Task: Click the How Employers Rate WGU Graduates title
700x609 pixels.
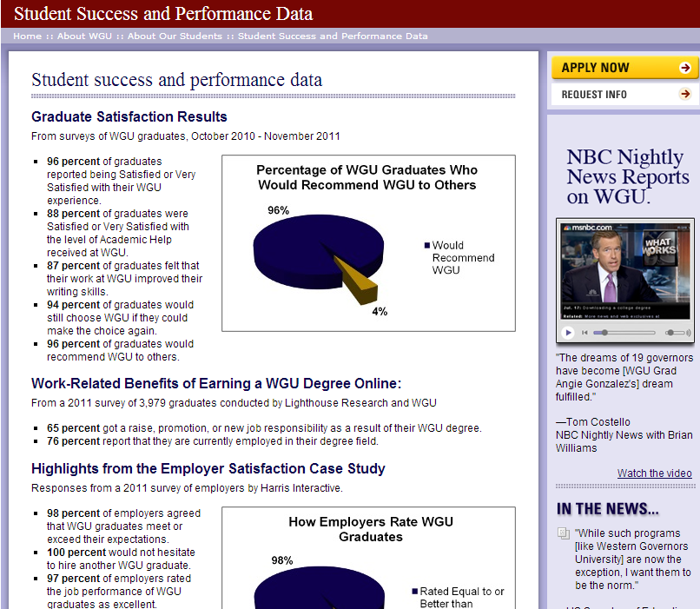Action: pyautogui.click(x=371, y=529)
